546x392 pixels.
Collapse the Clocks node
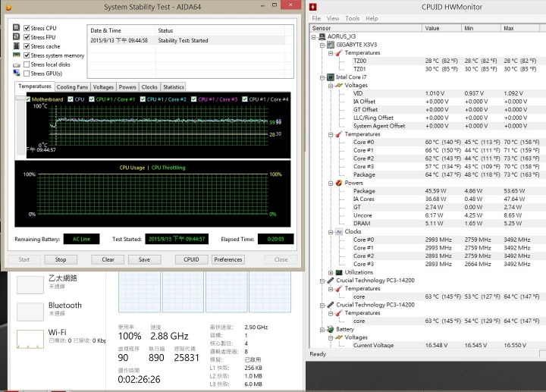pos(331,232)
